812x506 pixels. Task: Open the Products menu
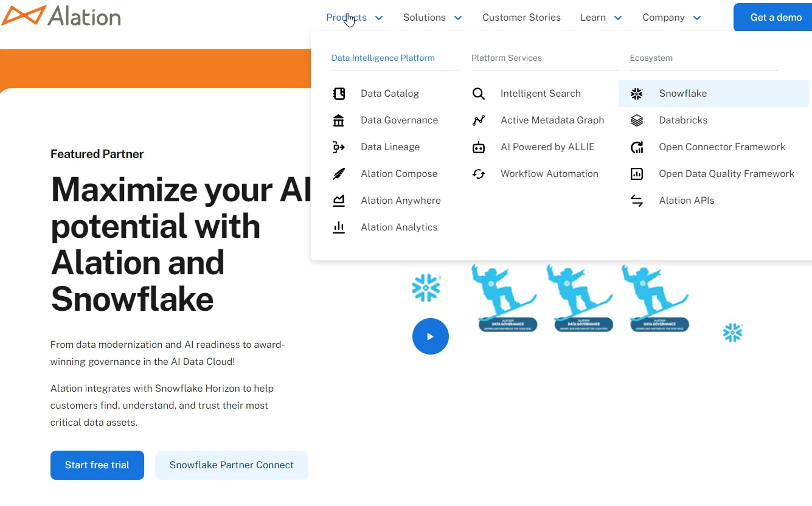pyautogui.click(x=346, y=18)
